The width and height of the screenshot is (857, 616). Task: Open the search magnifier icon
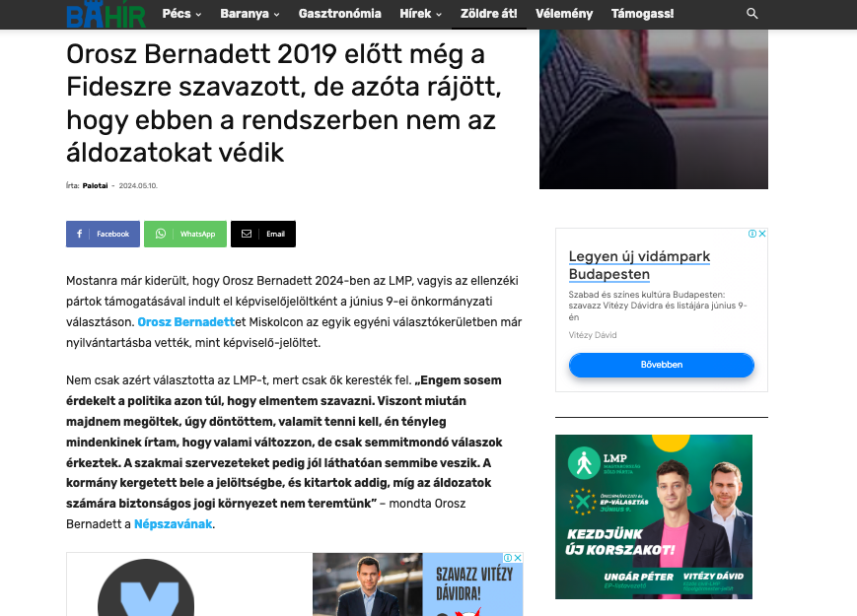(x=752, y=14)
